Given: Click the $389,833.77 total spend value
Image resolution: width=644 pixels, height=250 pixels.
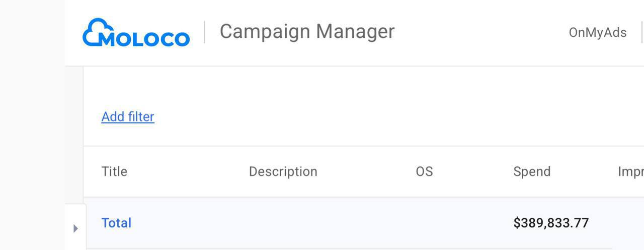Looking at the screenshot, I should (551, 223).
